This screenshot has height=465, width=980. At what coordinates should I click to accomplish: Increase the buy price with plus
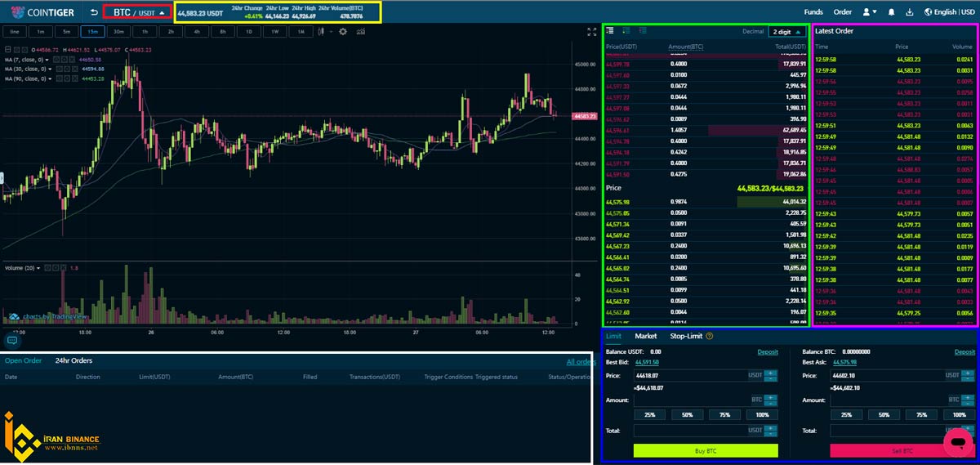click(x=772, y=373)
